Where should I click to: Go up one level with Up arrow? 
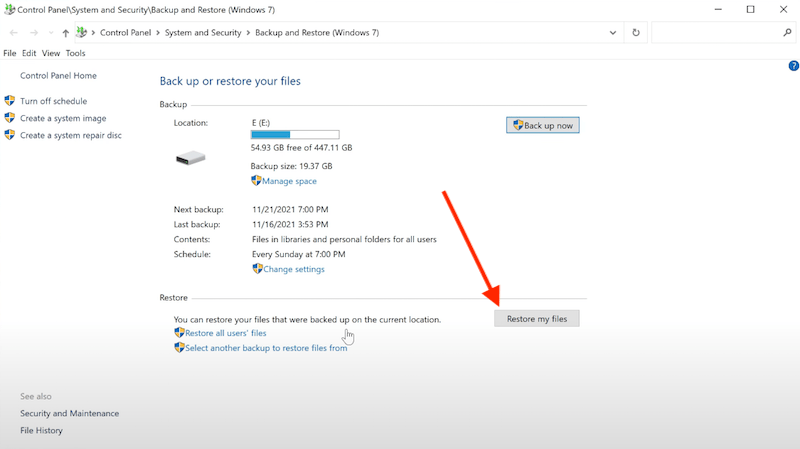[65, 33]
